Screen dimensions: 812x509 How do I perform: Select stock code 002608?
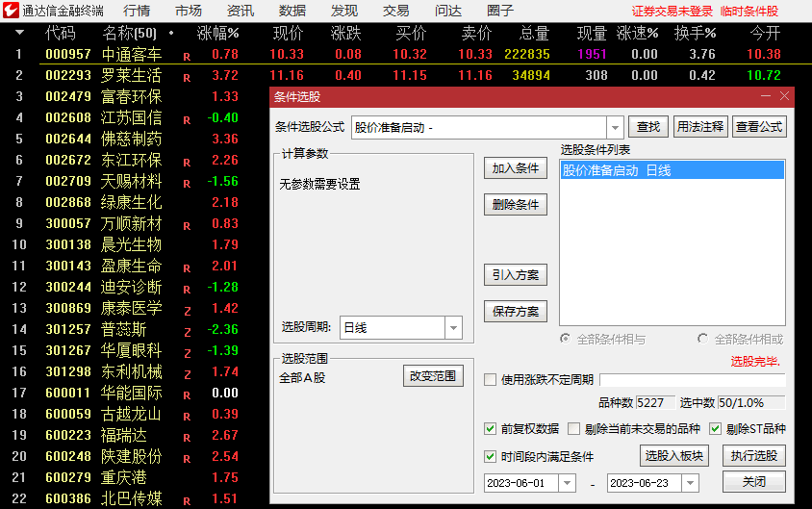click(68, 118)
